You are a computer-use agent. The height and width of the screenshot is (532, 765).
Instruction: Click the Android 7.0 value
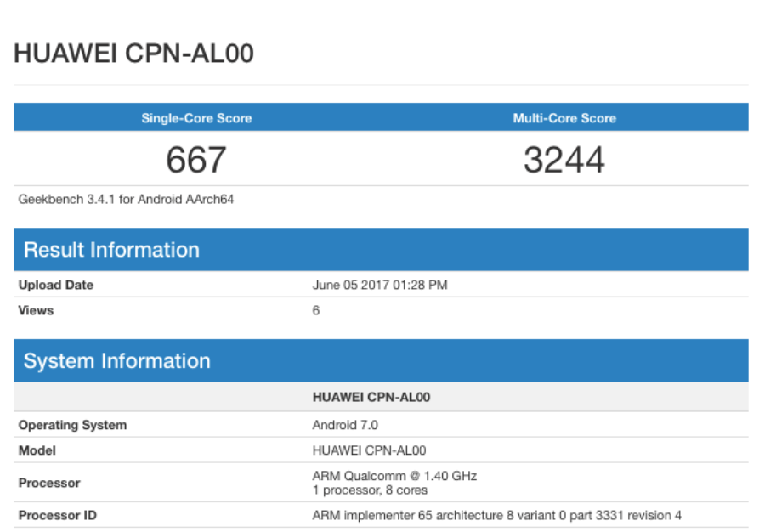(x=345, y=425)
